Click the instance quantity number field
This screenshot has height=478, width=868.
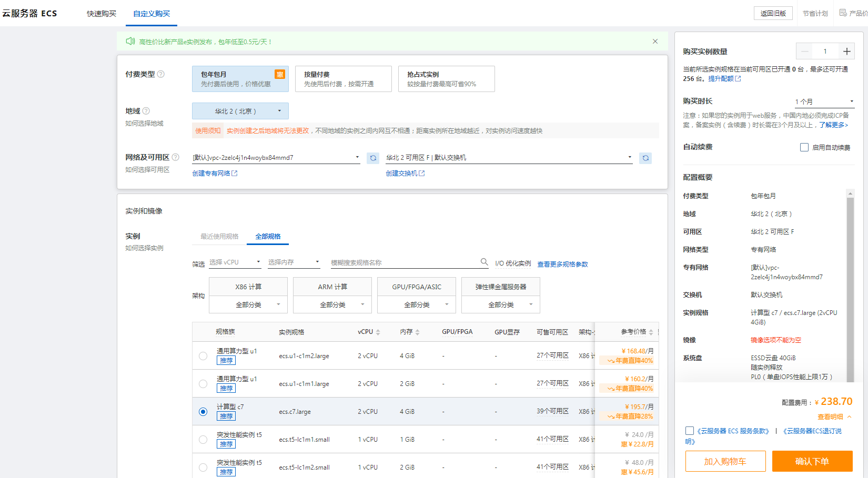pyautogui.click(x=825, y=51)
